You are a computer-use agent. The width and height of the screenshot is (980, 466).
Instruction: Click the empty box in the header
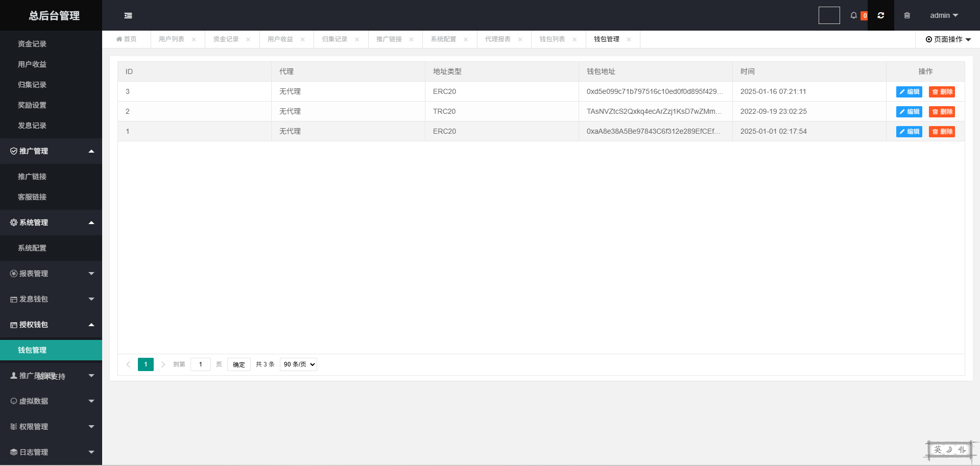click(x=829, y=15)
